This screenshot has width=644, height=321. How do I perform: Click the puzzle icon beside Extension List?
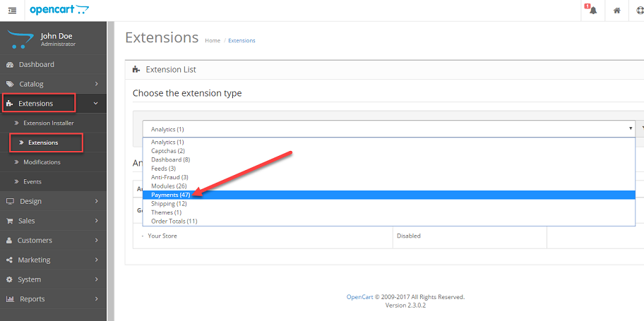point(136,69)
